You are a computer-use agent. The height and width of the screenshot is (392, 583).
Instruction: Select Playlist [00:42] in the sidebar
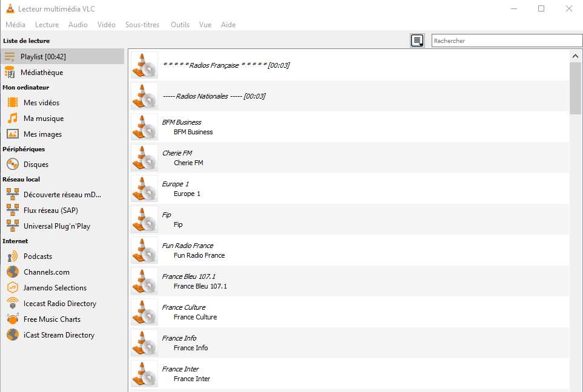62,56
